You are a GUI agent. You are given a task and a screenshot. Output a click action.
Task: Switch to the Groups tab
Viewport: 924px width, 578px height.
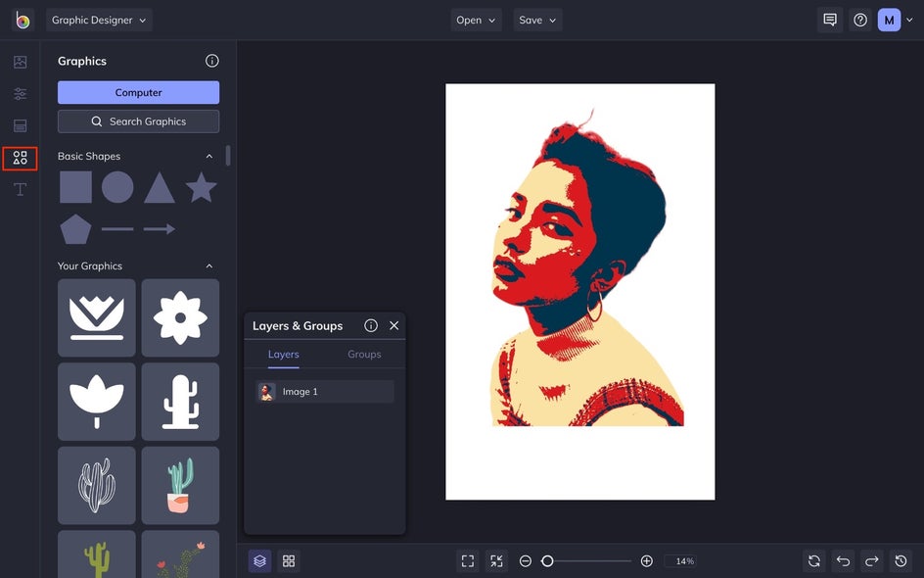pyautogui.click(x=364, y=355)
